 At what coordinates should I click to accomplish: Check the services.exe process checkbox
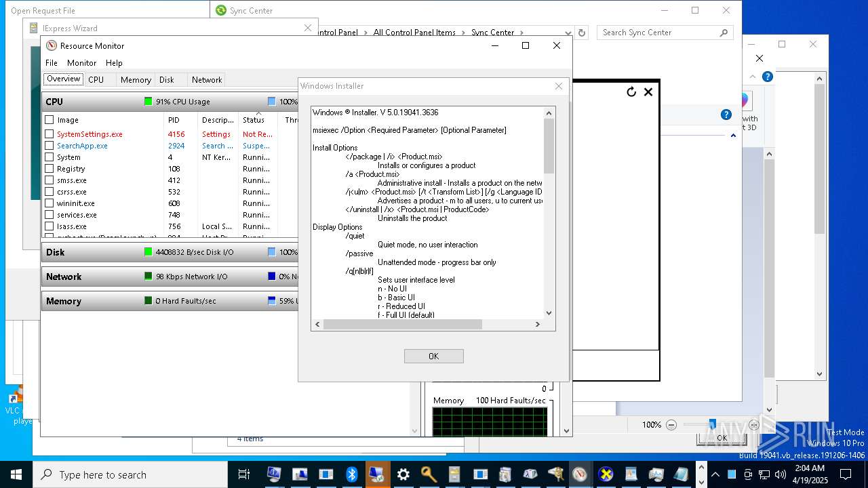tap(49, 215)
